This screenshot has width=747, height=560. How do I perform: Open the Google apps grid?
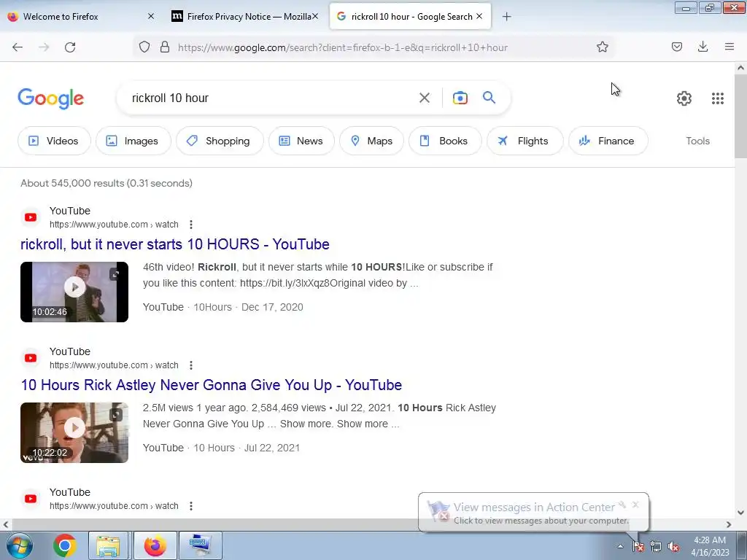[x=718, y=98]
